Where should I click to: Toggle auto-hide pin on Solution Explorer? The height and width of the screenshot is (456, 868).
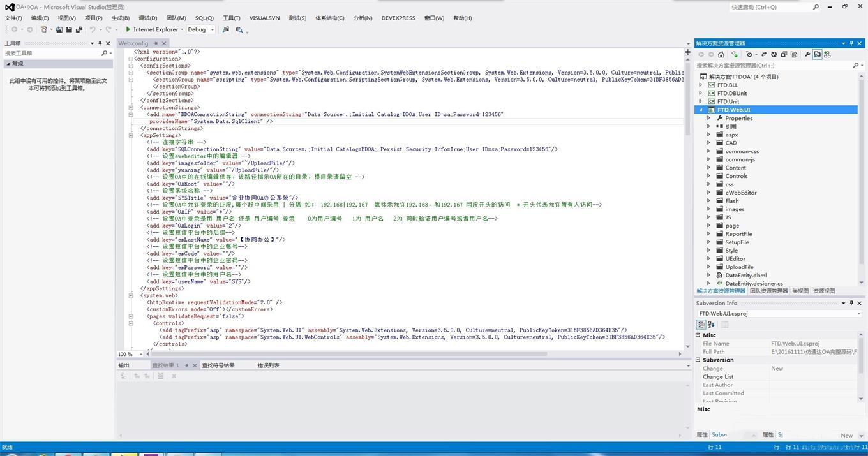coord(851,43)
